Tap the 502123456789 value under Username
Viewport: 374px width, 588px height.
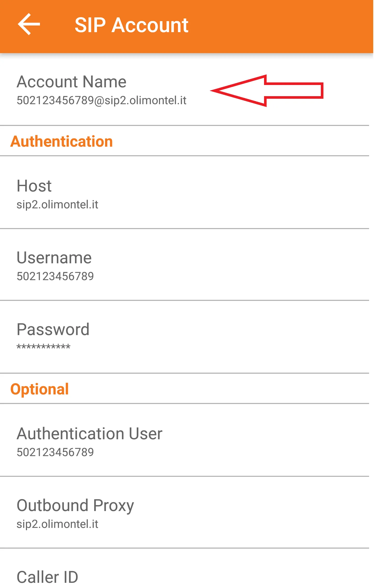55,277
